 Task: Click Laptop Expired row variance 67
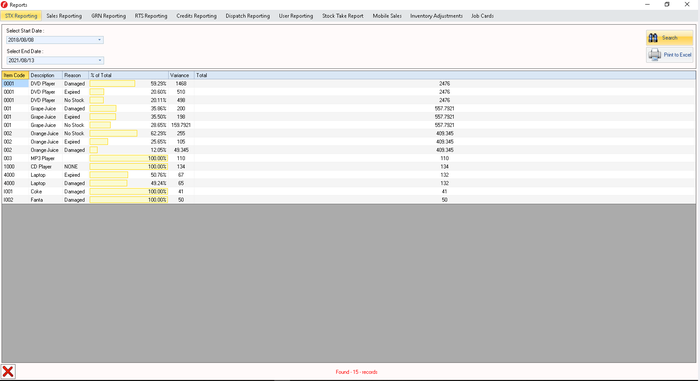click(181, 175)
